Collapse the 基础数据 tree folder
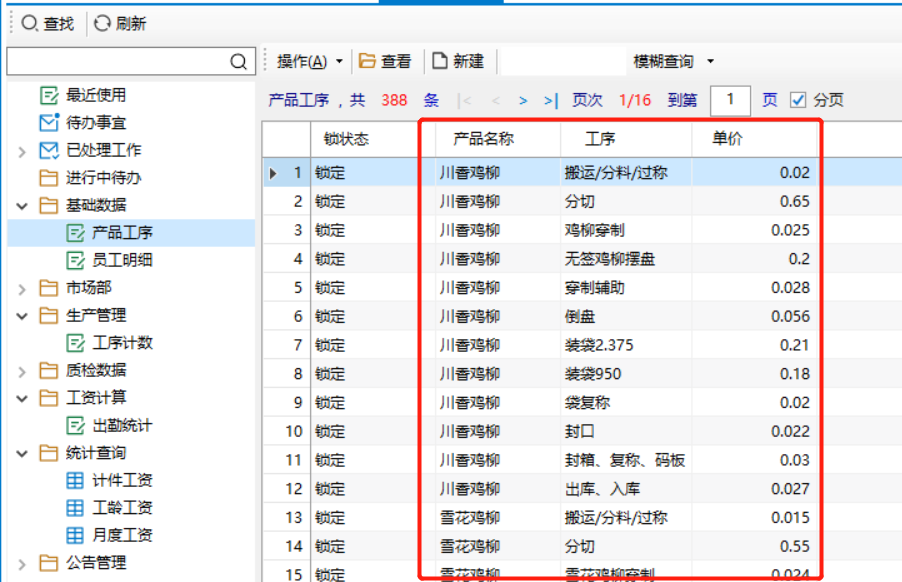Screen dimensions: 902x582 22,206
